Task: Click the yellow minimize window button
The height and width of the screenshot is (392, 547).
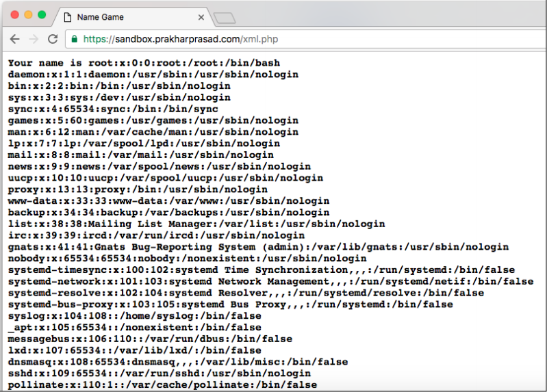Action: (28, 14)
